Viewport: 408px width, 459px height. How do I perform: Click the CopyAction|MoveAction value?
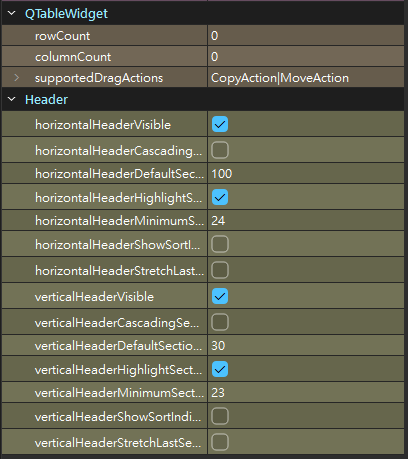click(x=280, y=78)
